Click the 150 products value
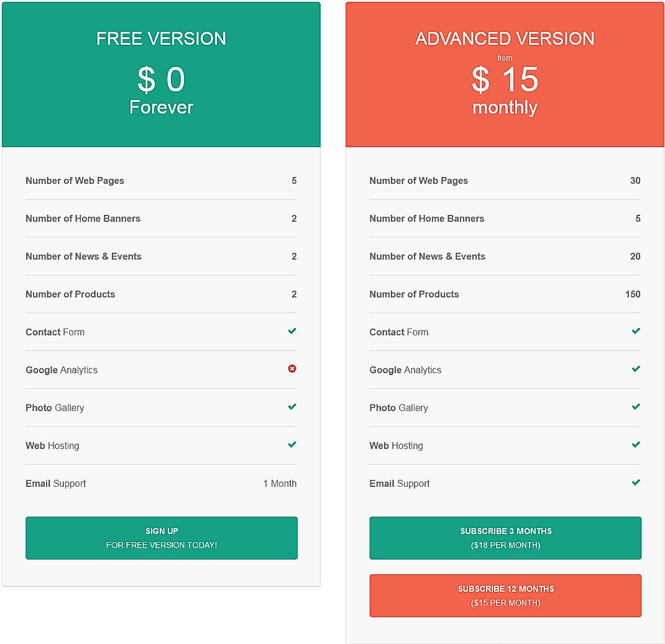The height and width of the screenshot is (644, 665). pos(633,294)
